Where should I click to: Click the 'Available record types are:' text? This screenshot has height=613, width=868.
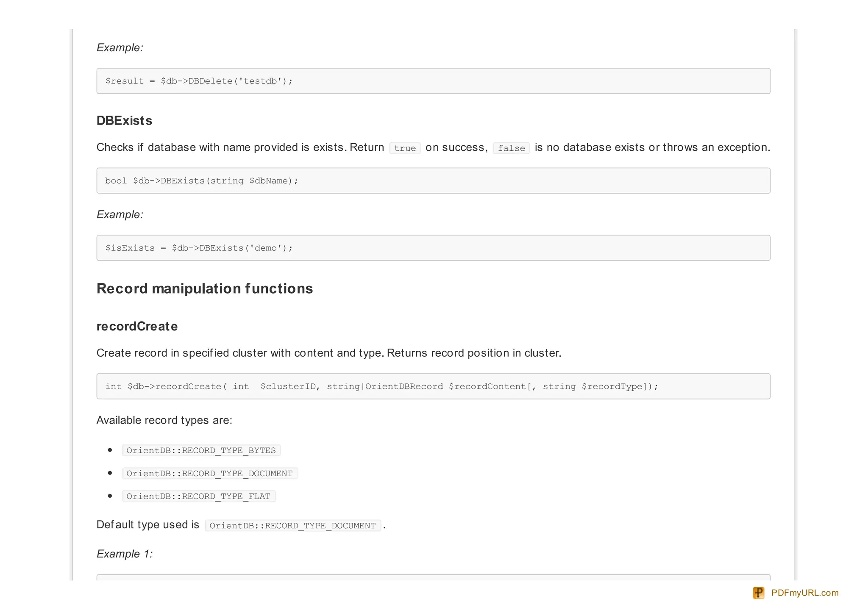click(x=164, y=420)
